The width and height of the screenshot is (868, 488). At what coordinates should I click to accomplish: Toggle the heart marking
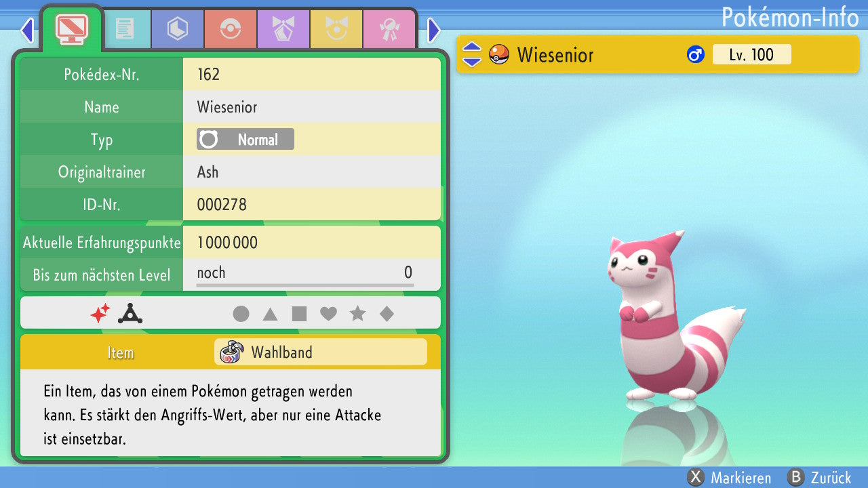328,314
